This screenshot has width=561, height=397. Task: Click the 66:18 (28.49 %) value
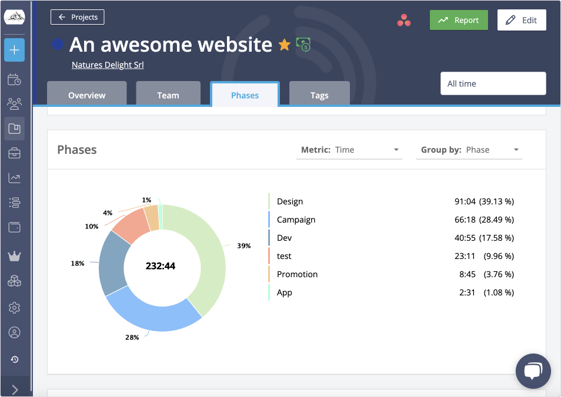pyautogui.click(x=484, y=220)
